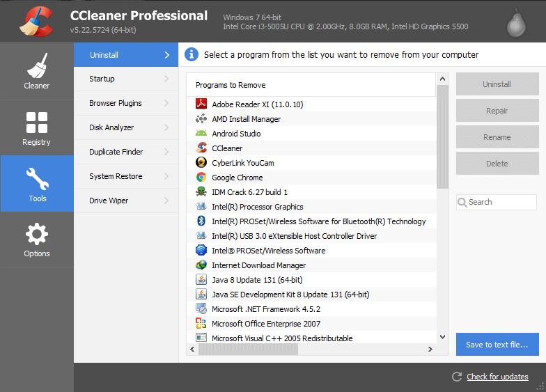Click the scroll down arrow
Screen dimensions: 546x392
click(x=443, y=337)
